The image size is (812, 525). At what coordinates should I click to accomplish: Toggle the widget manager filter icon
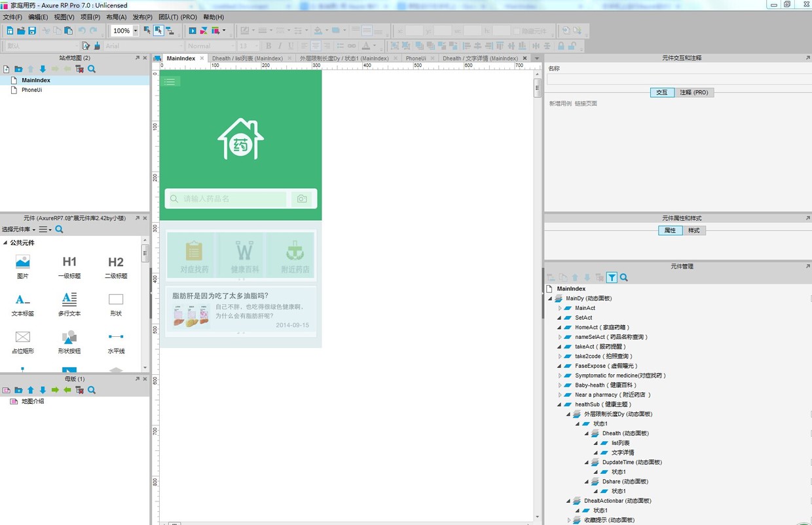tap(612, 278)
